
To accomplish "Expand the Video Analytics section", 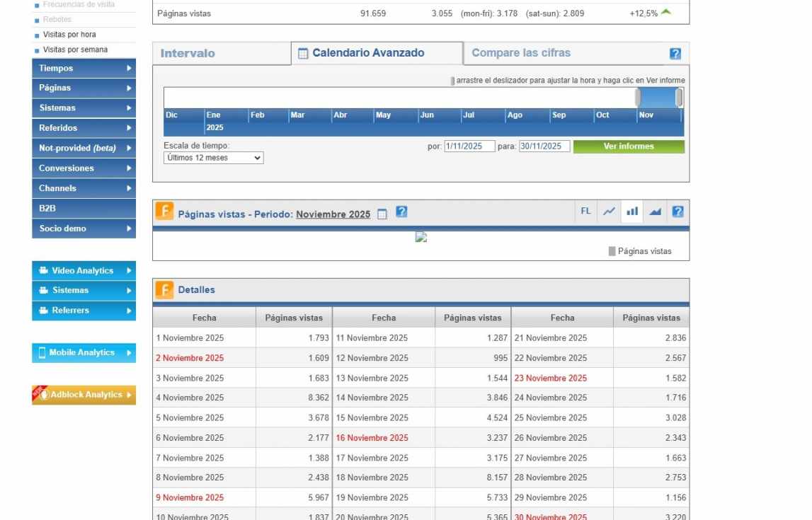I will 84,271.
